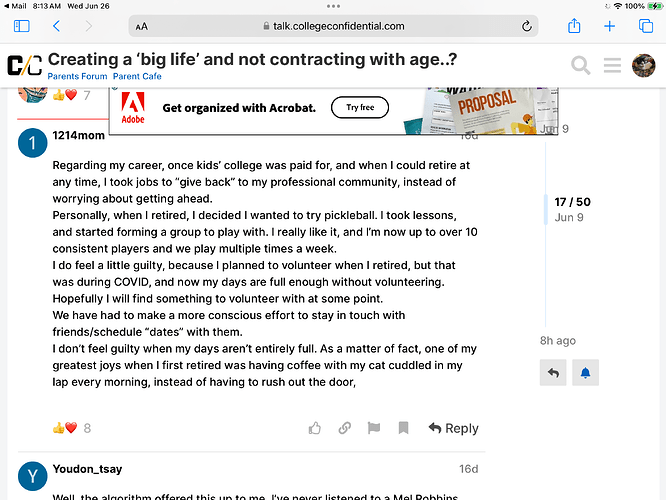Click the timeline reply arrow button
This screenshot has width=666, height=500.
click(553, 373)
